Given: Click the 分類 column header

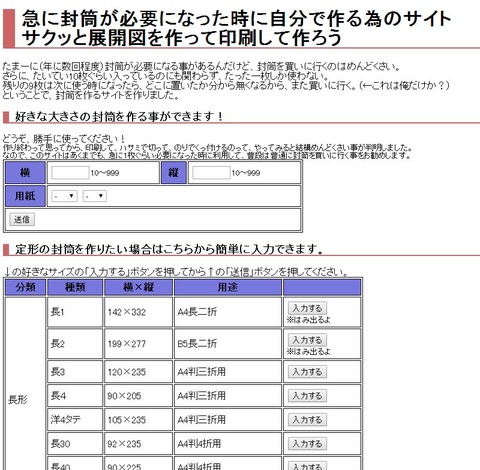Looking at the screenshot, I should coord(25,287).
